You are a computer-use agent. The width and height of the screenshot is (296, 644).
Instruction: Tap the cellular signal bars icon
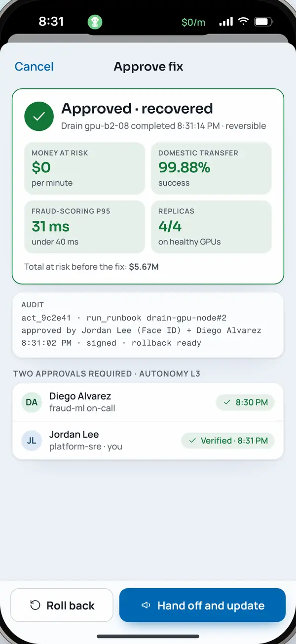(x=226, y=22)
